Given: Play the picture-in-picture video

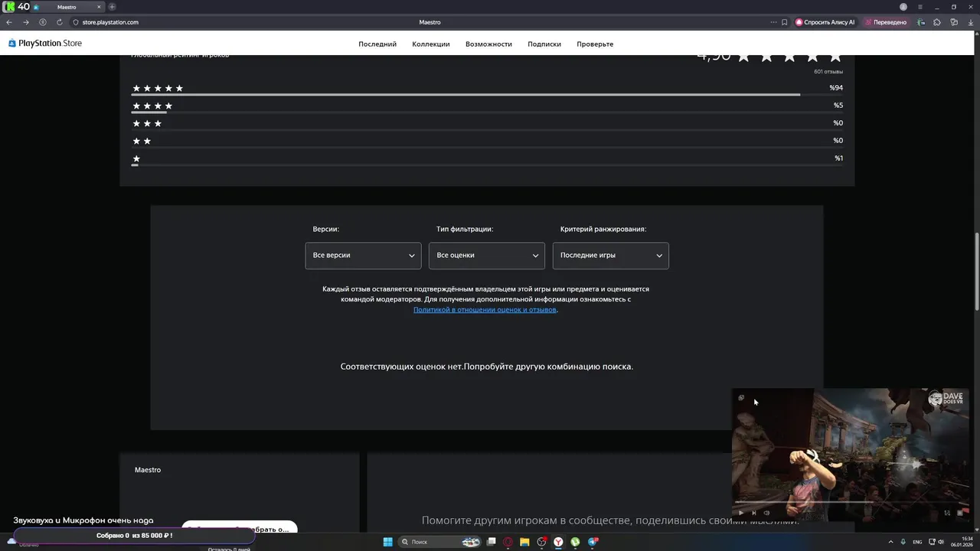Looking at the screenshot, I should click(740, 513).
